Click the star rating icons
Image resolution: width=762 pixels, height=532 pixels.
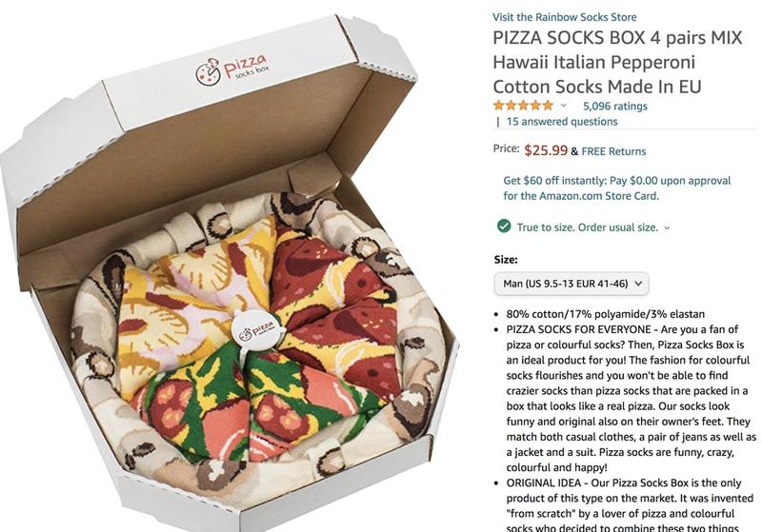point(523,106)
